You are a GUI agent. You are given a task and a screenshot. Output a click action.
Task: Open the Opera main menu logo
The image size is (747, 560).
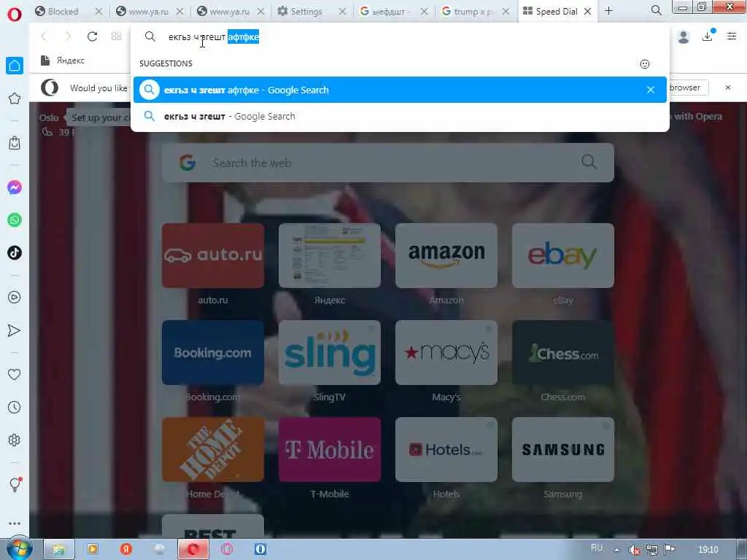click(15, 14)
